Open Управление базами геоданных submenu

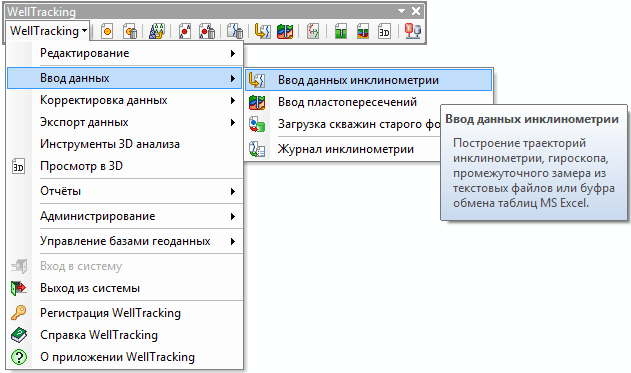click(125, 241)
